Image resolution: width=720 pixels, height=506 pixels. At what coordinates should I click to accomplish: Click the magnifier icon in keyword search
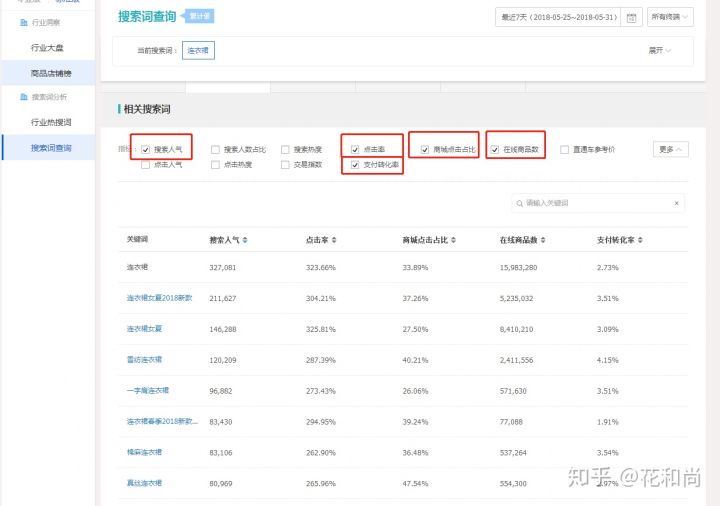pyautogui.click(x=519, y=203)
